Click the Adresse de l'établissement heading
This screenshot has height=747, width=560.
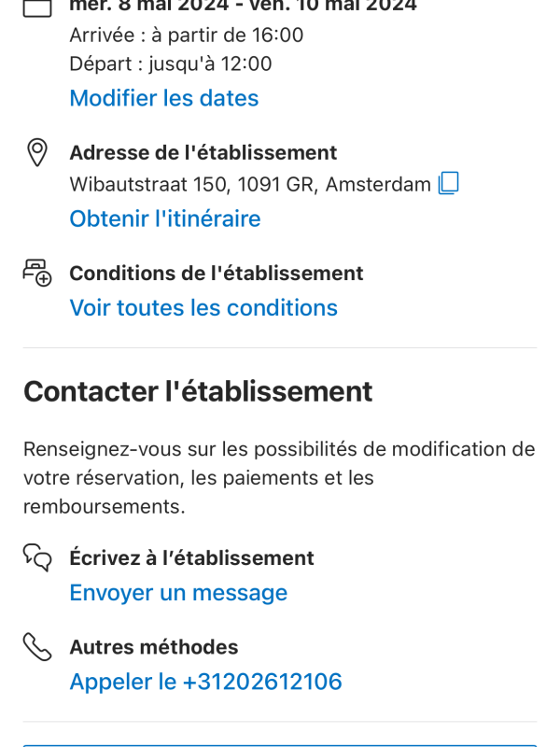(203, 152)
